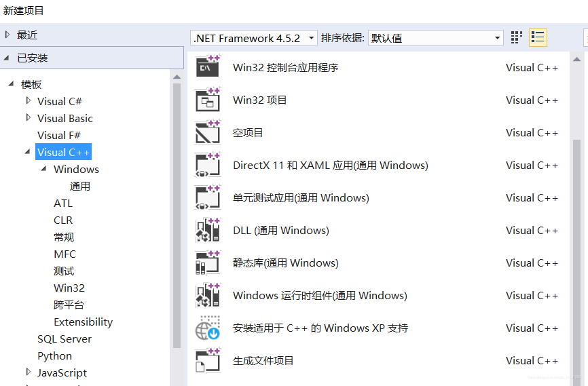The image size is (588, 386).
Task: Click the Windows XP 支持 install icon
Action: click(x=208, y=328)
